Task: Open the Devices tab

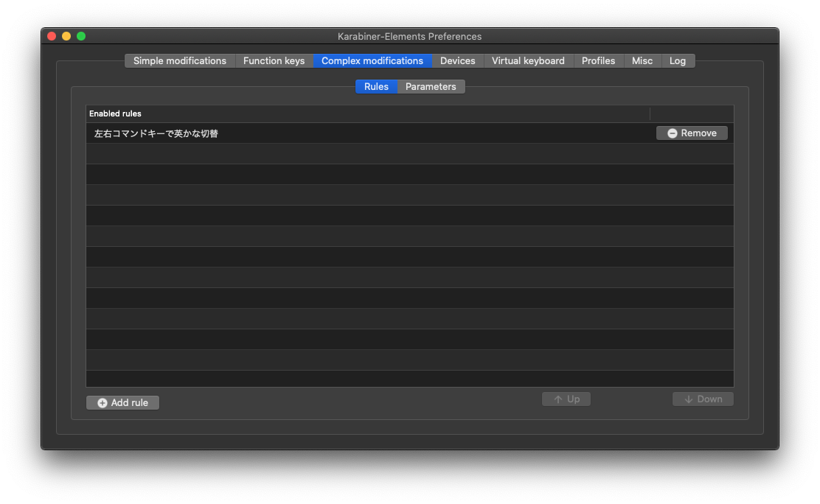Action: (458, 60)
